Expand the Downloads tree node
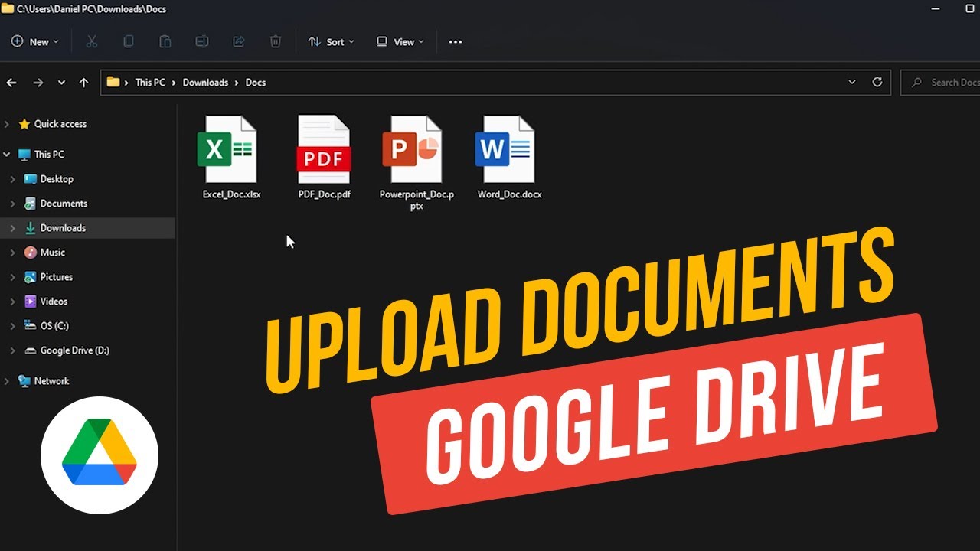The height and width of the screenshot is (551, 980). [x=12, y=228]
